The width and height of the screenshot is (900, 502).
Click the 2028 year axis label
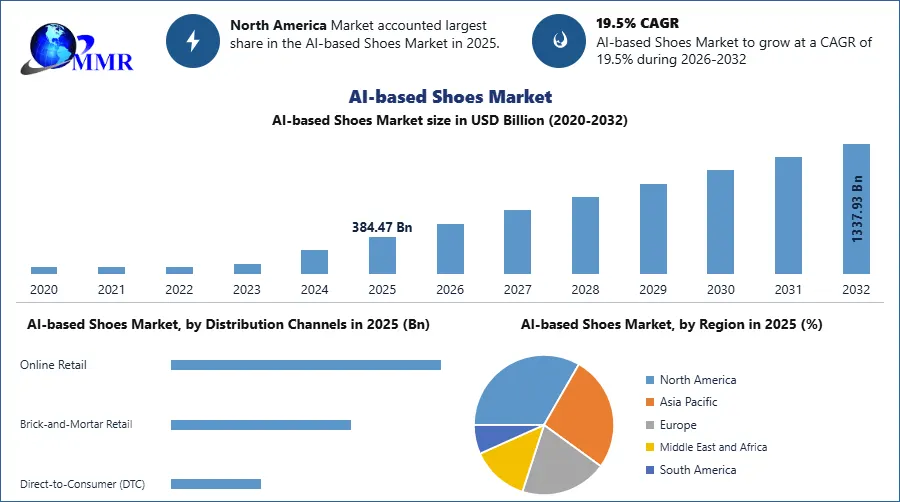pyautogui.click(x=585, y=289)
